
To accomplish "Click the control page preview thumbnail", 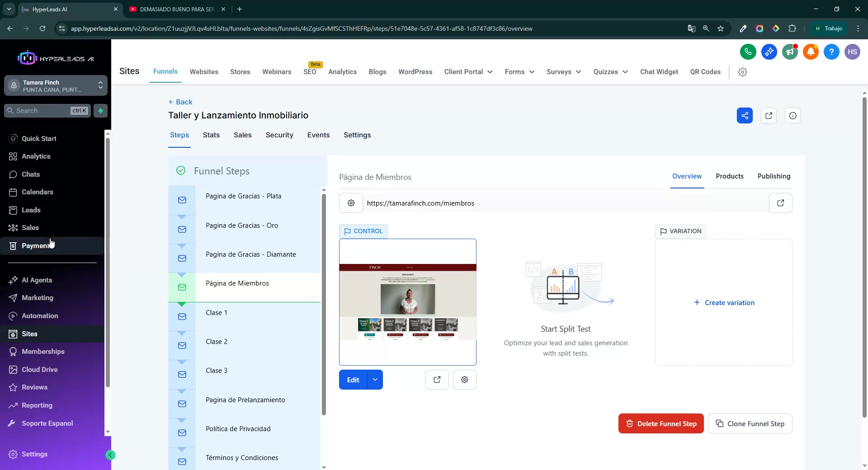I will 407,302.
